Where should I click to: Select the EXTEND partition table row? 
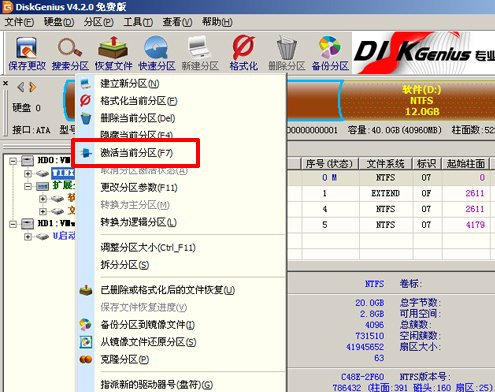pyautogui.click(x=391, y=193)
